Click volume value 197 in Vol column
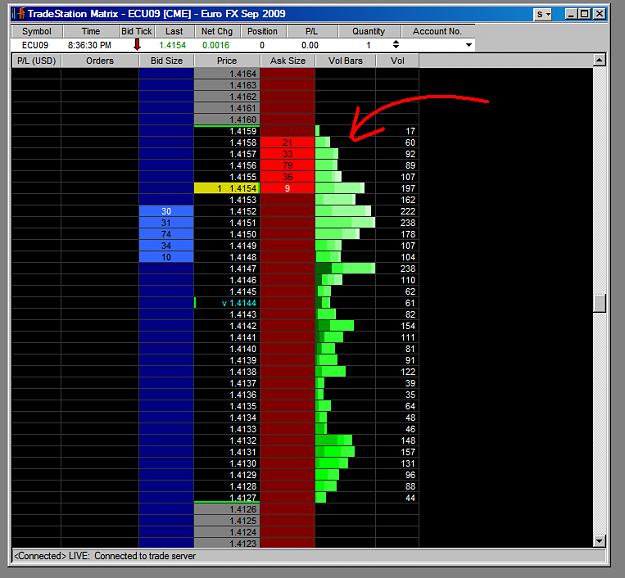Screen dimensions: 625x578 [x=408, y=188]
